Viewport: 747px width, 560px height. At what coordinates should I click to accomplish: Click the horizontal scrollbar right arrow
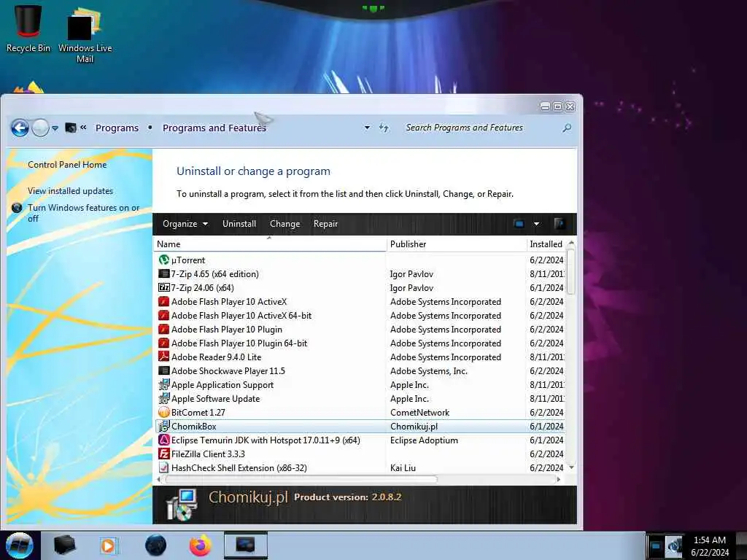click(x=559, y=480)
